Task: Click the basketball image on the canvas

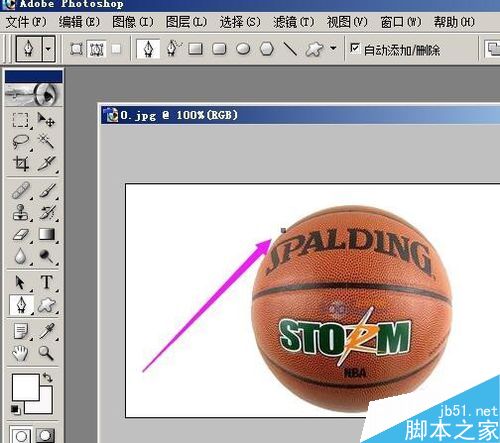Action: (352, 308)
